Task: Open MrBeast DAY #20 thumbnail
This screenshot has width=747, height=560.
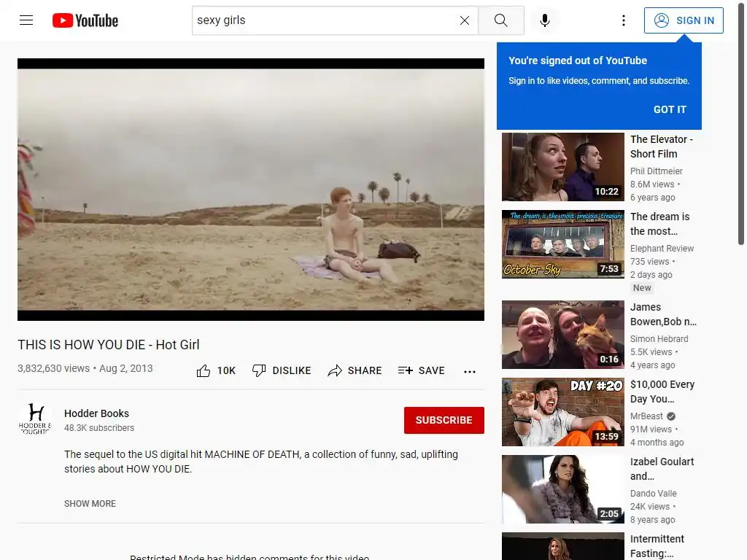Action: [562, 412]
